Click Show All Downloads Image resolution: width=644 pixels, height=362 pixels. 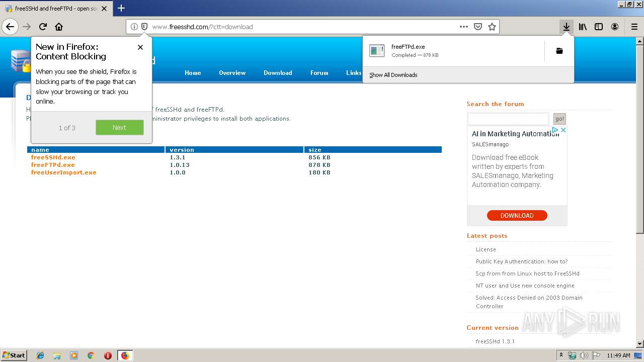pos(393,75)
